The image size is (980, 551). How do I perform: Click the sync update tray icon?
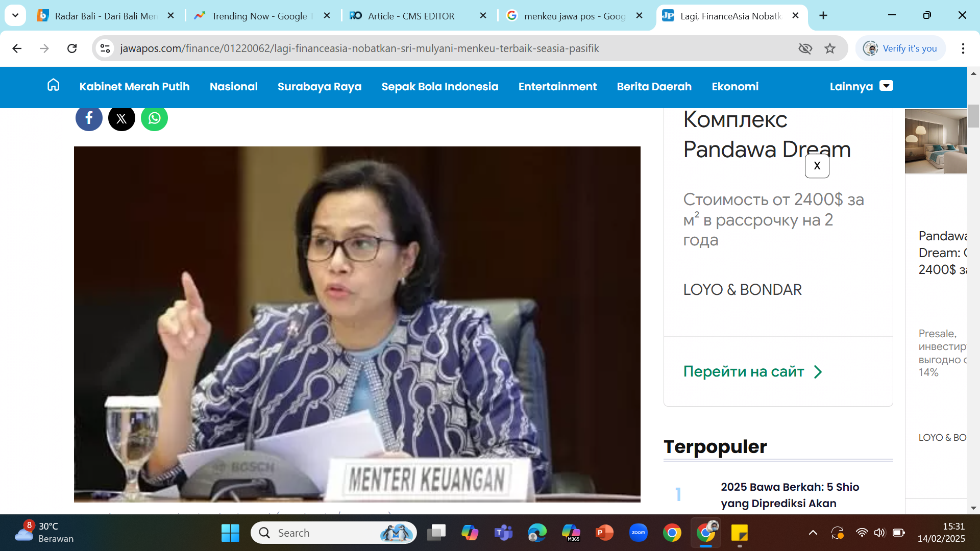point(838,533)
